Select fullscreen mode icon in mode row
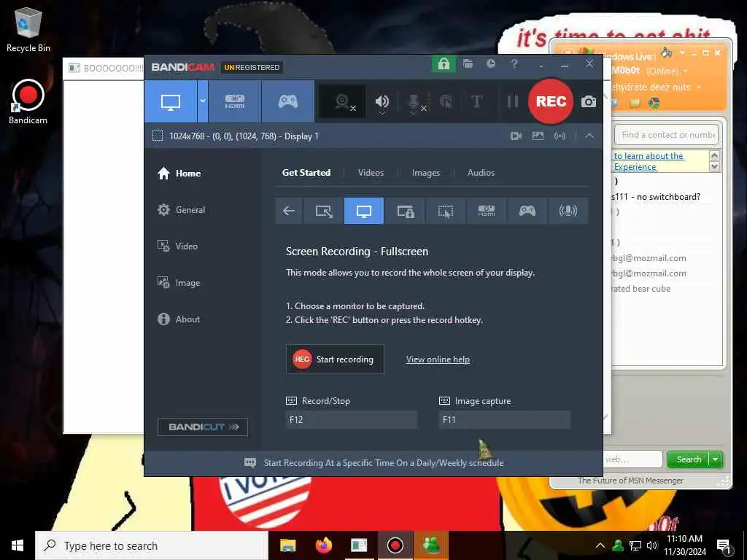Screen dimensions: 747x560 click(364, 211)
